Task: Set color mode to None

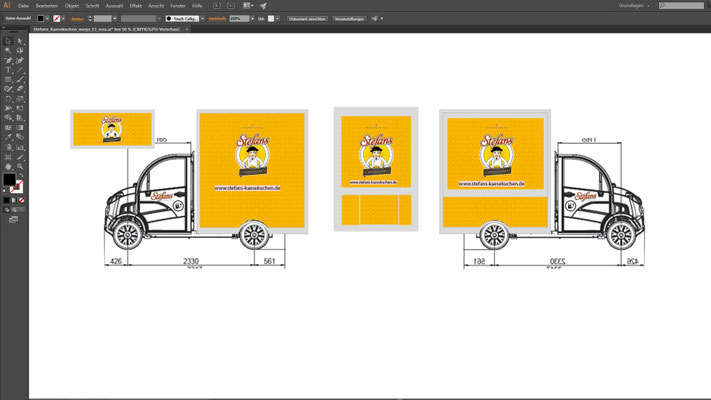Action: point(21,200)
